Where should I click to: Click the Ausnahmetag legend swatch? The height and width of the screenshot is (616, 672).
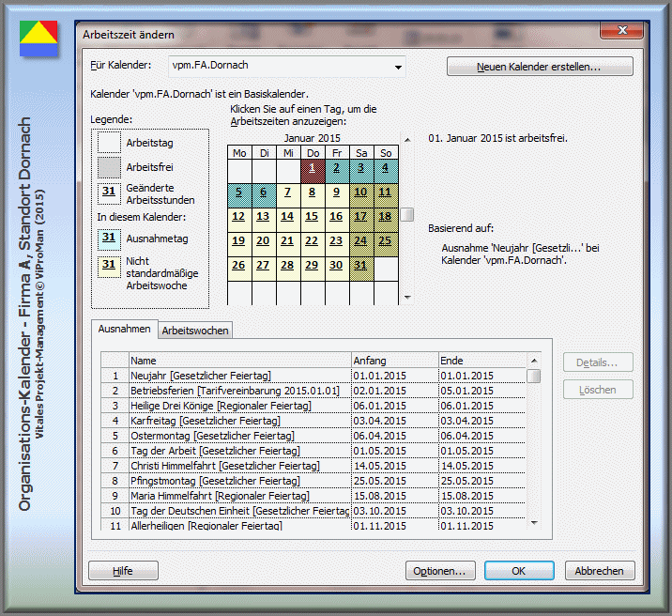click(110, 239)
